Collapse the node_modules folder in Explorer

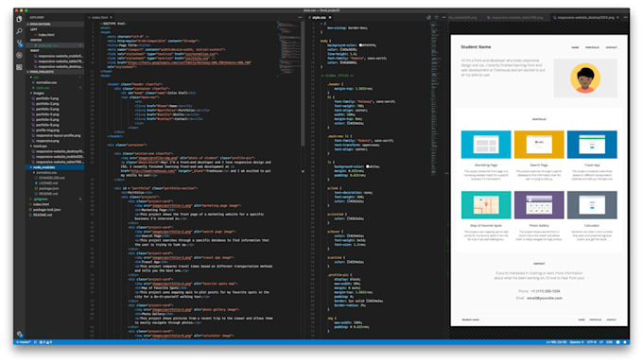pyautogui.click(x=55, y=167)
